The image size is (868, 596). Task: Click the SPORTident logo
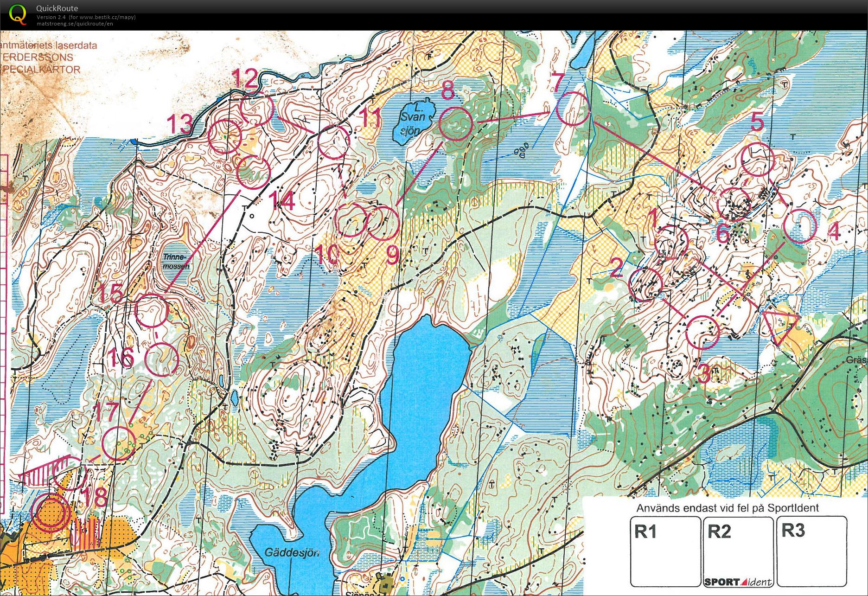click(738, 582)
